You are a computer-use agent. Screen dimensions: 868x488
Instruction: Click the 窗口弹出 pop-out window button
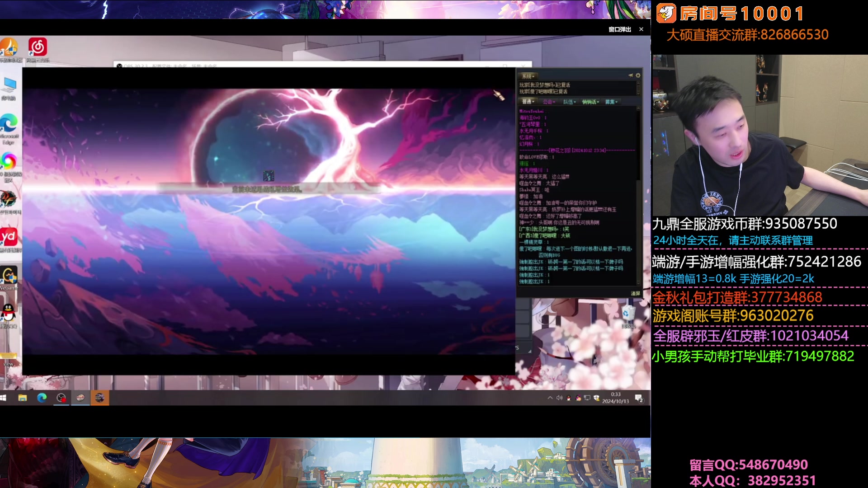tap(620, 29)
